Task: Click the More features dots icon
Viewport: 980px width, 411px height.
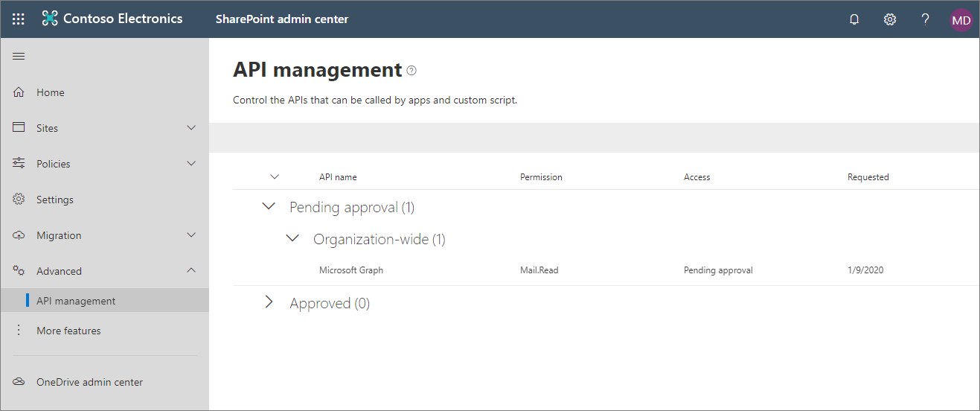Action: pos(19,331)
